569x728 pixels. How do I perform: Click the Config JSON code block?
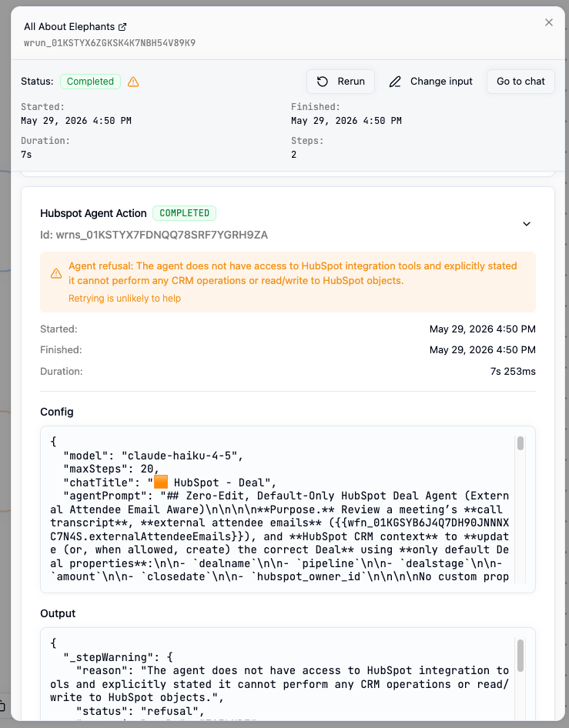pyautogui.click(x=287, y=509)
